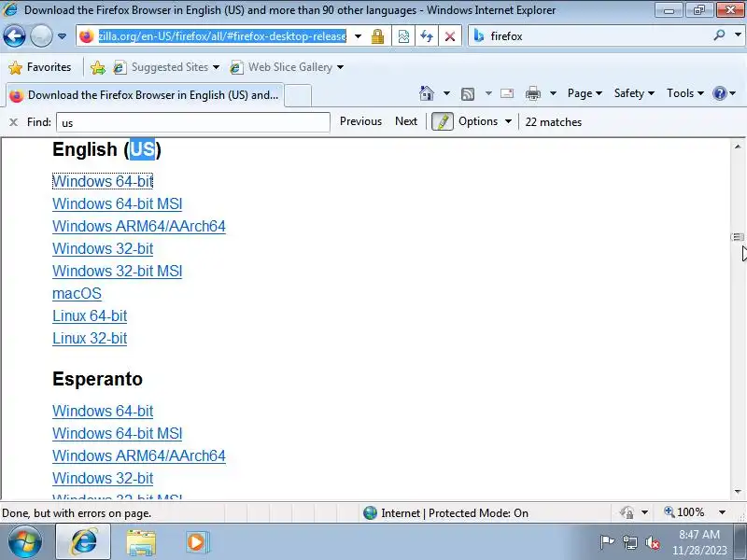Click the privacy report status bar icon
747x560 pixels.
click(x=627, y=512)
